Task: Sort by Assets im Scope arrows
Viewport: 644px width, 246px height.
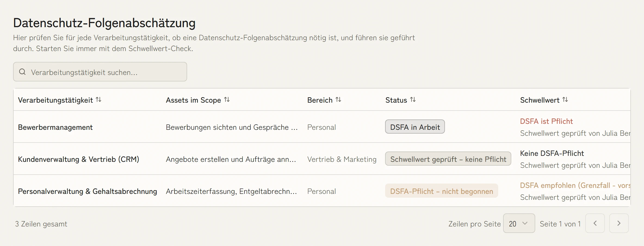Action: [x=227, y=100]
